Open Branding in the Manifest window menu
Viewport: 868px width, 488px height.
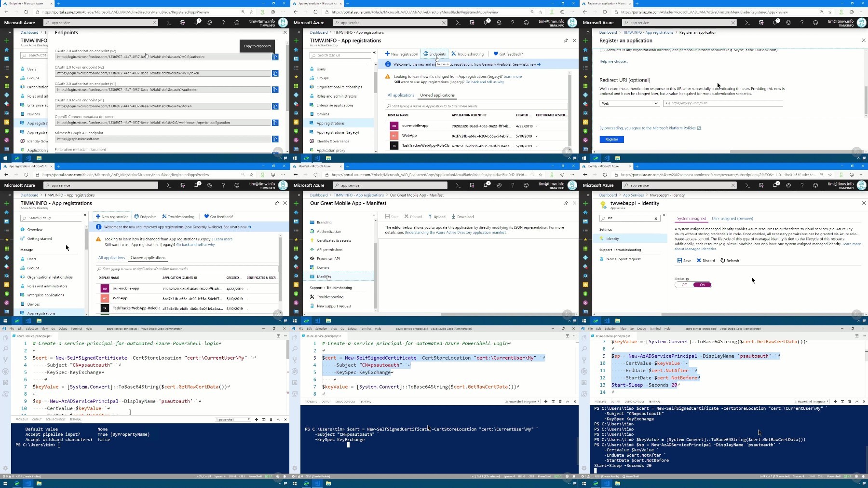pos(324,223)
